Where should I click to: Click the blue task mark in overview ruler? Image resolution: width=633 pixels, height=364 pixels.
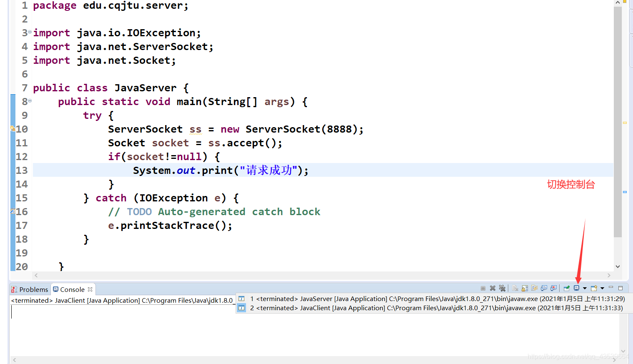pyautogui.click(x=625, y=192)
